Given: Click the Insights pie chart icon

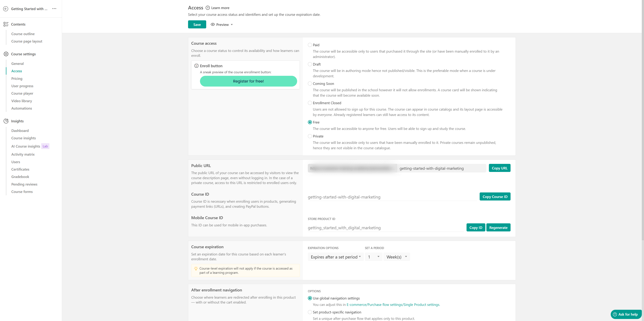Looking at the screenshot, I should (x=6, y=121).
